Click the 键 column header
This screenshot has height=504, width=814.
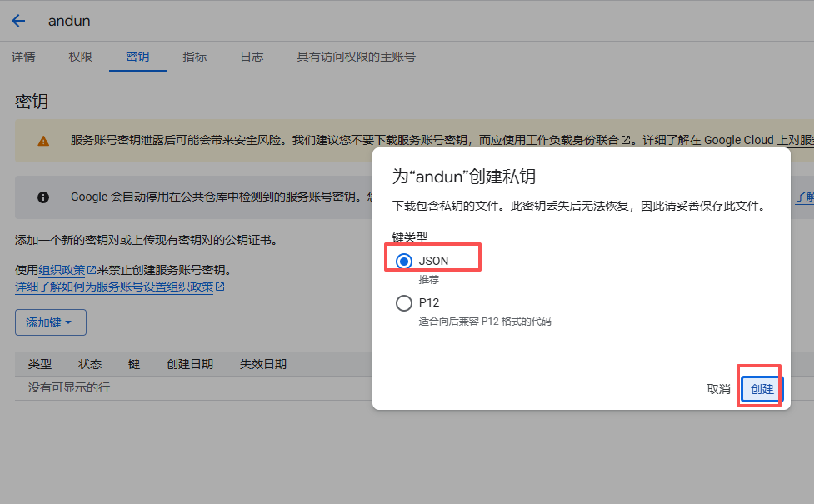[x=134, y=364]
